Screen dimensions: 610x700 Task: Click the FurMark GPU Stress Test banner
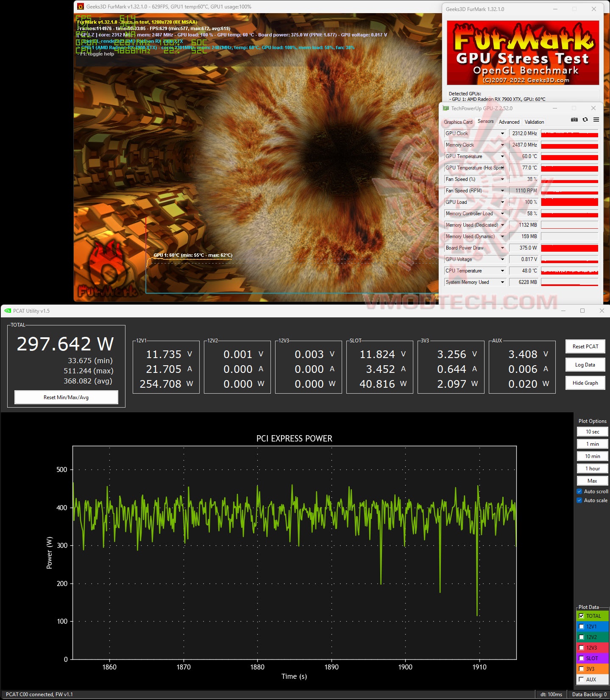523,53
